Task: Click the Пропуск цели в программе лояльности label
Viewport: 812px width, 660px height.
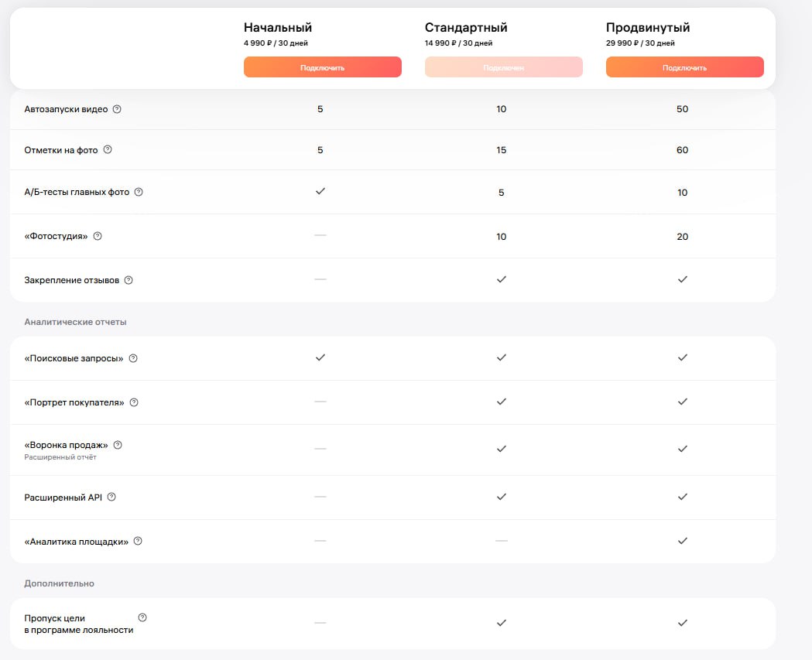Action: (79, 624)
